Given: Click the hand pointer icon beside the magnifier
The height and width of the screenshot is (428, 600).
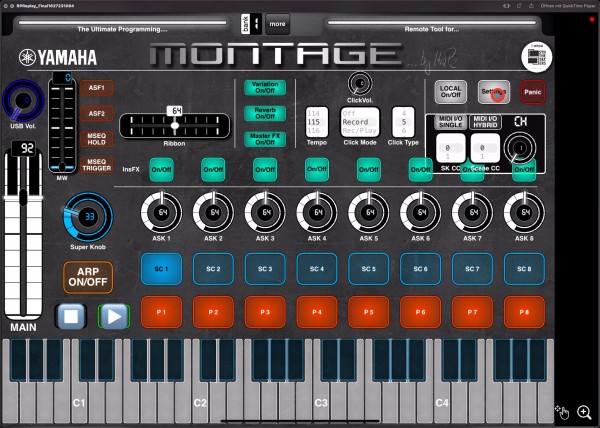Looking at the screenshot, I should 562,412.
